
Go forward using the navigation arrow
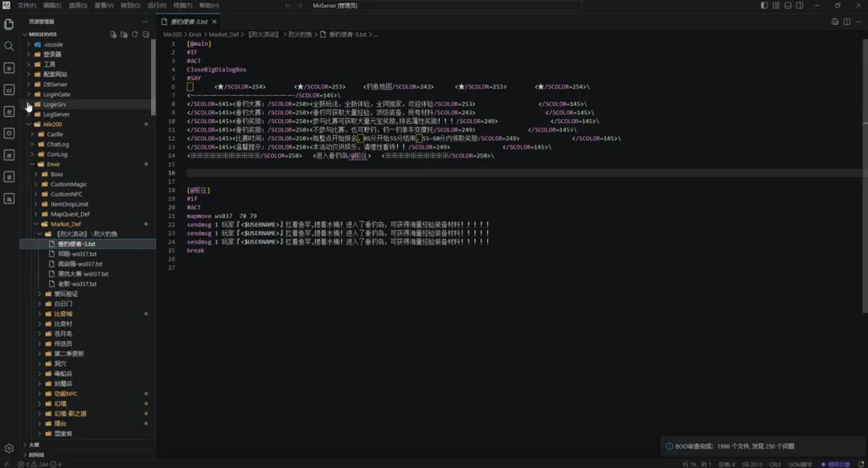point(300,6)
